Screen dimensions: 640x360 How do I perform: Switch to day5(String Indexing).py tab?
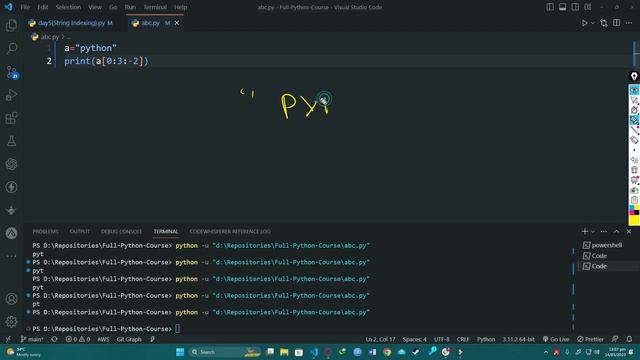71,23
